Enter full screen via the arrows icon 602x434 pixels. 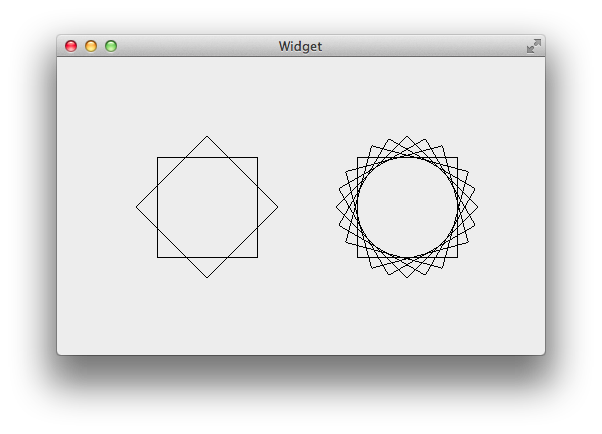tap(534, 46)
